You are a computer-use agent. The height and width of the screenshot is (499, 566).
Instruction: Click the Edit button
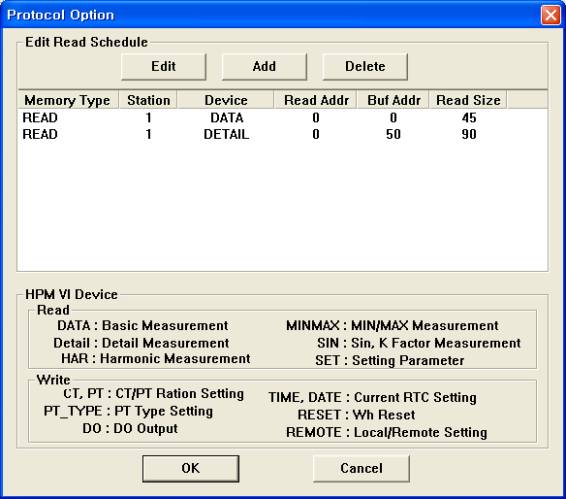pos(164,67)
